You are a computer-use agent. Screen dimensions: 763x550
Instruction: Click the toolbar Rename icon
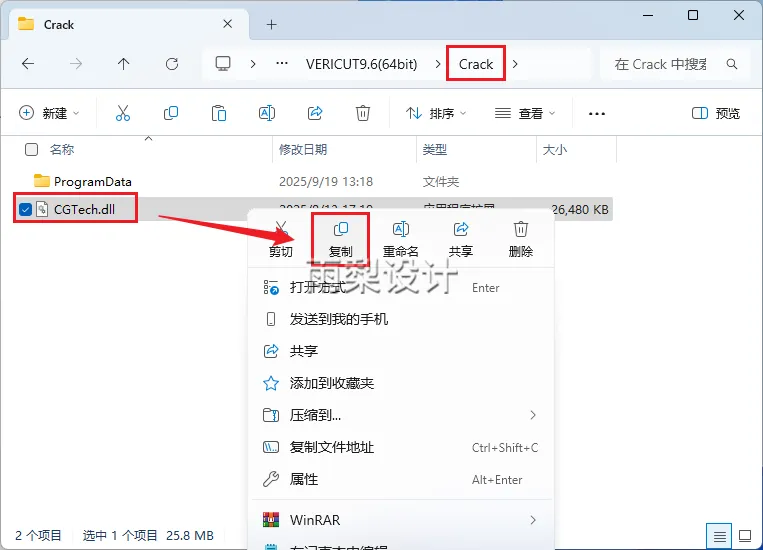pos(267,113)
